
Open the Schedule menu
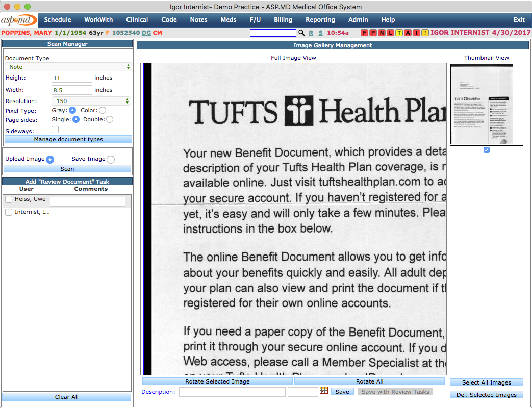pyautogui.click(x=58, y=20)
